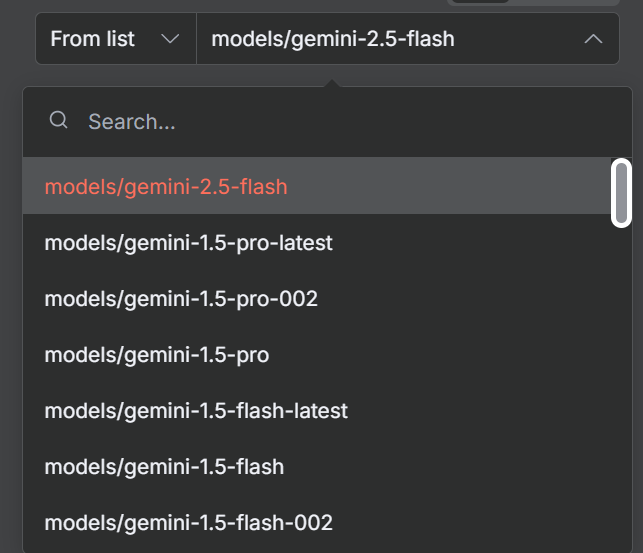Viewport: 643px width, 553px height.
Task: Open the From list mode dropdown
Action: [x=116, y=39]
